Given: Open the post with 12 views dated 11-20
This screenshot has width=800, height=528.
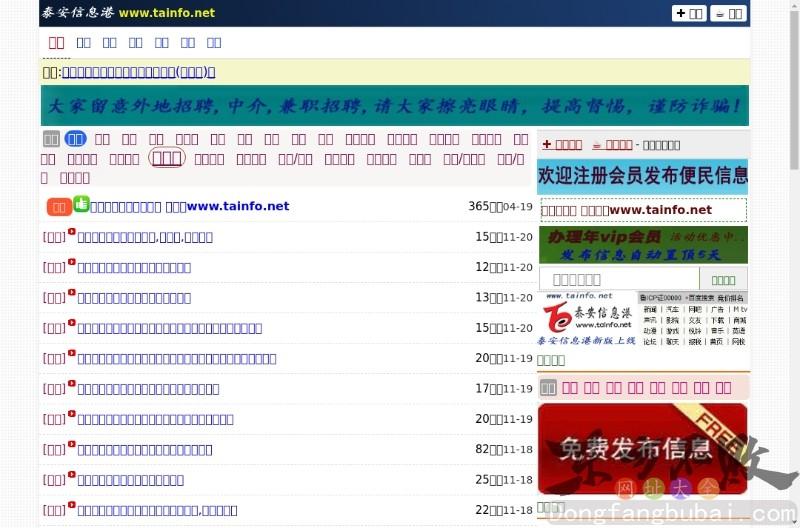Looking at the screenshot, I should click(x=134, y=267).
